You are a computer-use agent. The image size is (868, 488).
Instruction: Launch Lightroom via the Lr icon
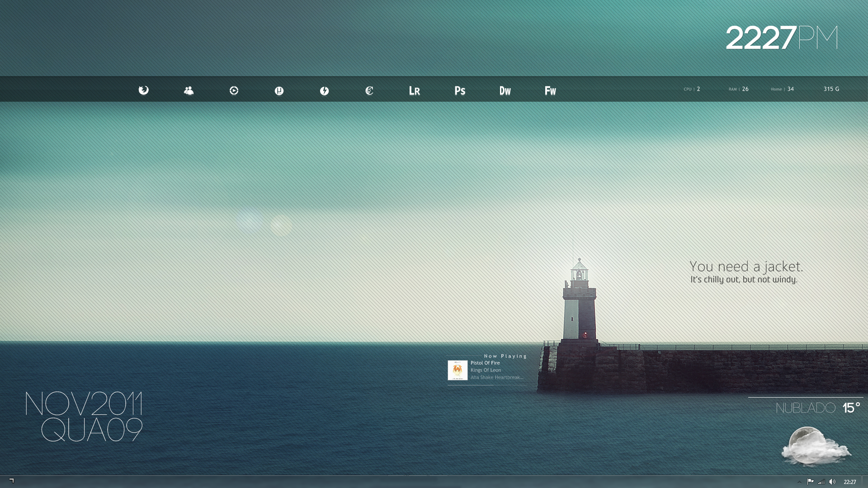pos(415,91)
